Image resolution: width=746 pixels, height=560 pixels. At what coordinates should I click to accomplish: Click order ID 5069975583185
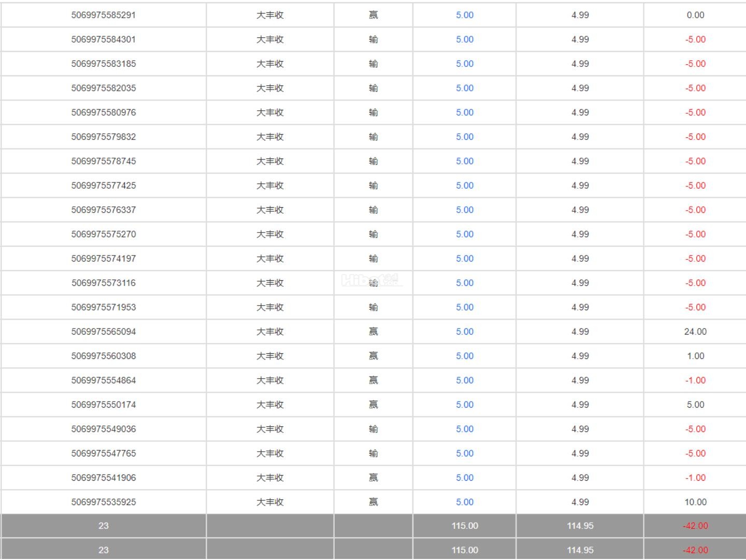[x=104, y=64]
